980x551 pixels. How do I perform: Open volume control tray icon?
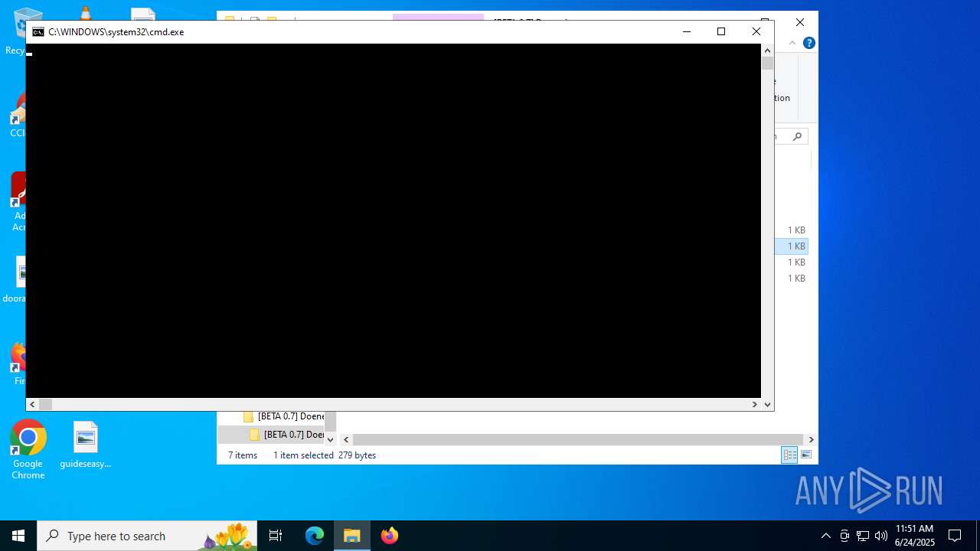881,536
